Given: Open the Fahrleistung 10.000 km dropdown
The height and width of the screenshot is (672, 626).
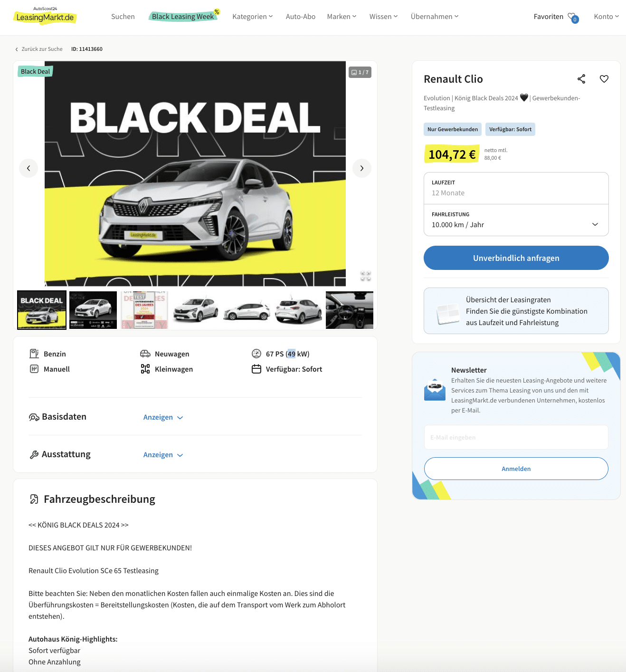Looking at the screenshot, I should (516, 220).
